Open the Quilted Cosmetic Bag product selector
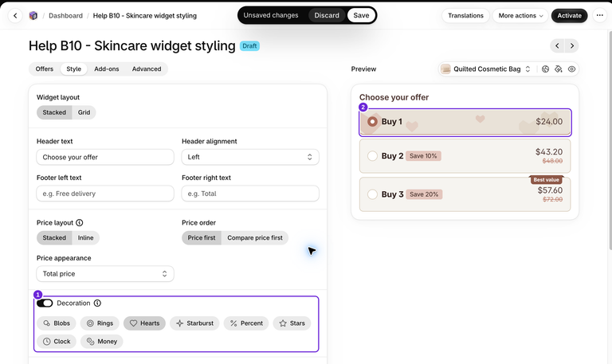The height and width of the screenshot is (364, 612). tap(486, 69)
